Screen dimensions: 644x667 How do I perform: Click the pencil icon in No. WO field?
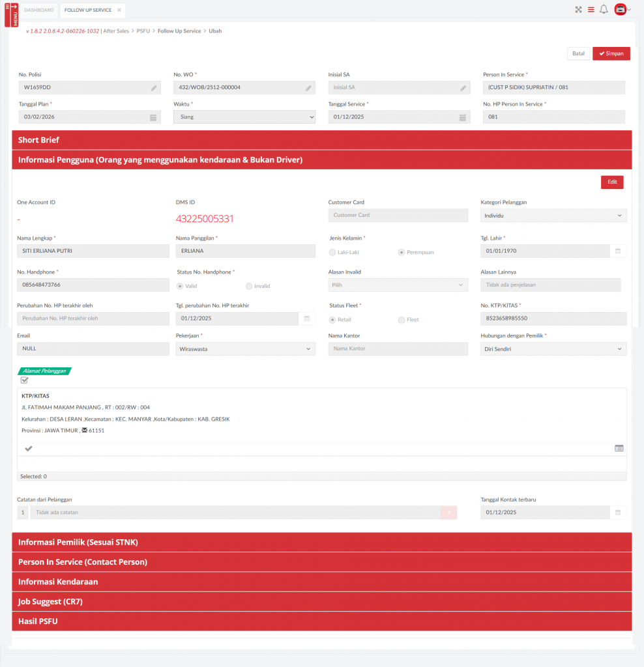[x=308, y=87]
